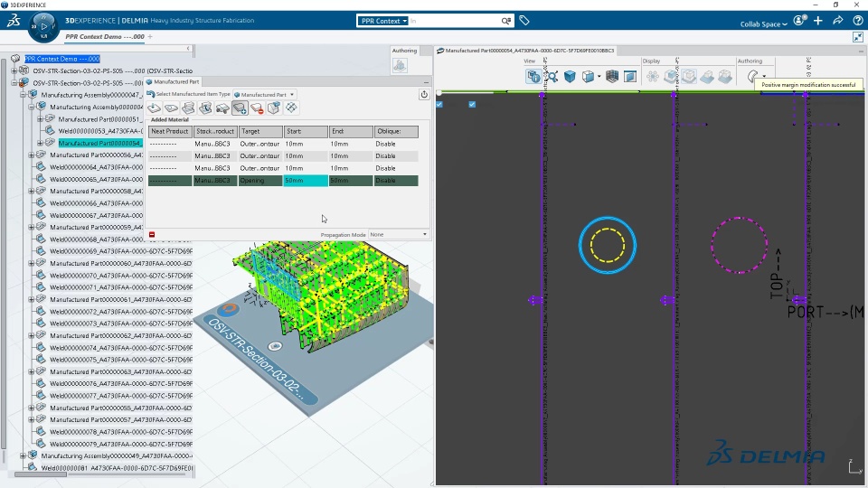Click the Authoring margin tool icon in viewer
Image resolution: width=868 pixels, height=488 pixels.
click(753, 76)
